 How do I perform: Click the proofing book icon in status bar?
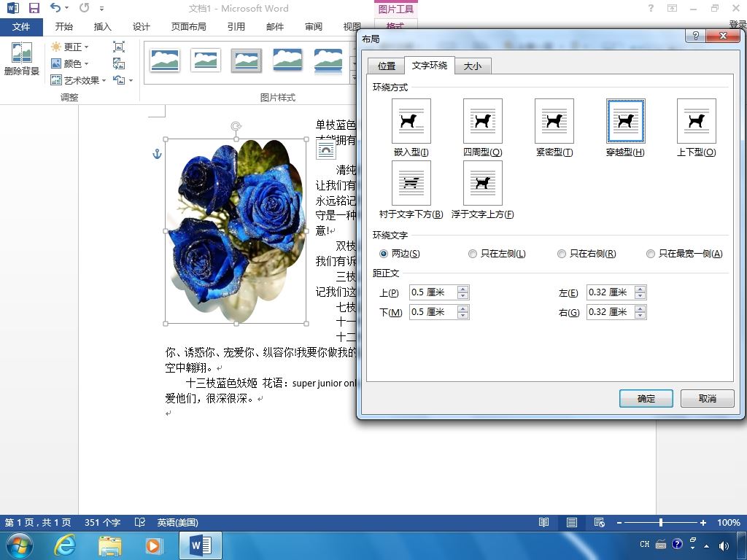(139, 522)
